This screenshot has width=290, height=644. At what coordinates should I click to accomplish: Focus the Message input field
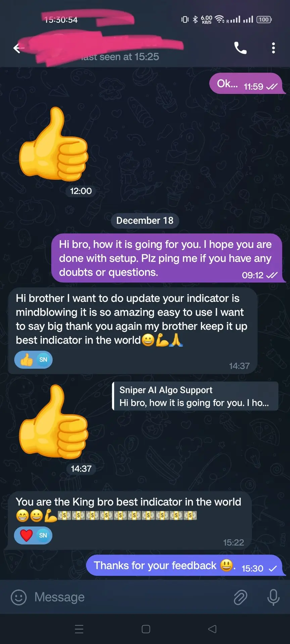[x=128, y=597]
